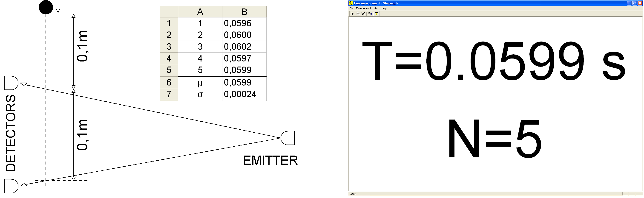Click the yellow stopwatch icon in title bar
This screenshot has width=644, height=198.
tap(351, 3)
